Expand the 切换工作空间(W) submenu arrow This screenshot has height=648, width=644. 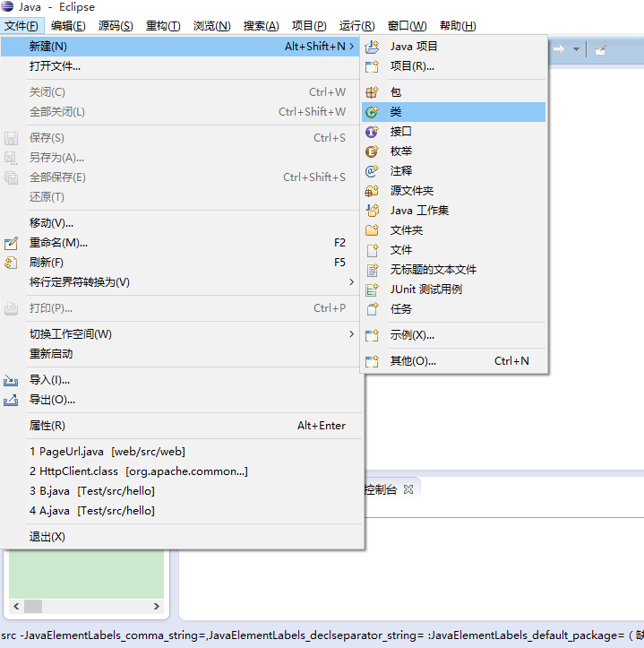point(351,333)
